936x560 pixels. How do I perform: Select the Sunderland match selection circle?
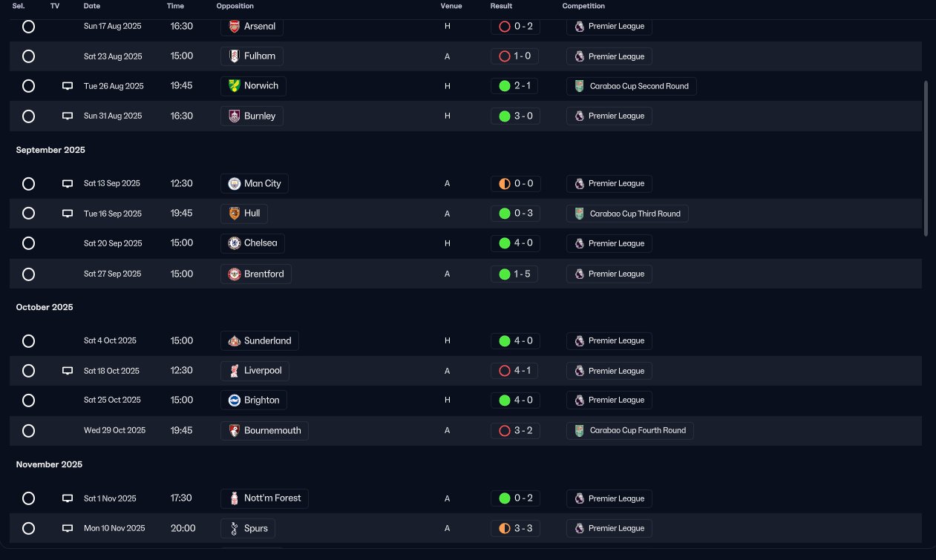click(x=28, y=340)
